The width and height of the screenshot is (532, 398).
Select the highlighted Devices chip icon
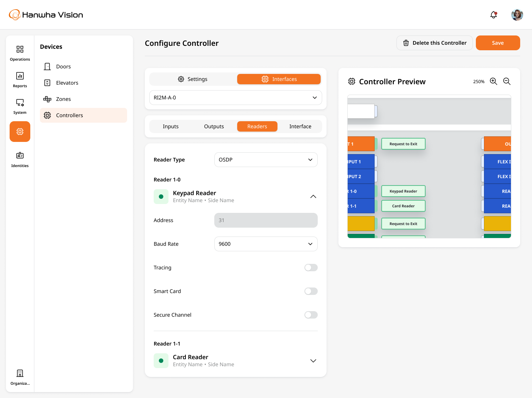coord(20,132)
